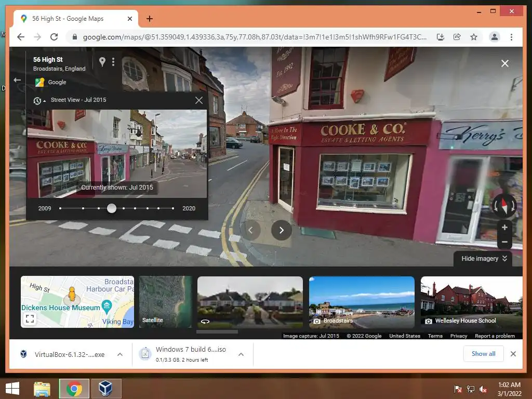Reload the Google Maps page
Screen dimensions: 532x399
(54, 37)
